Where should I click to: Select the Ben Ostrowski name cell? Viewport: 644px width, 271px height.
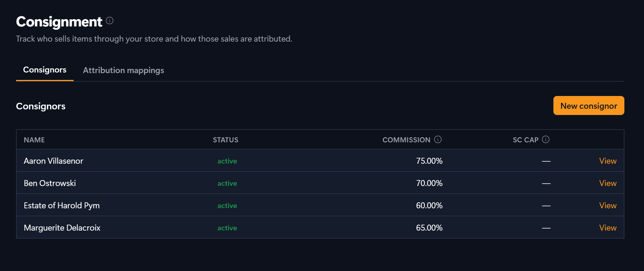[x=50, y=183]
